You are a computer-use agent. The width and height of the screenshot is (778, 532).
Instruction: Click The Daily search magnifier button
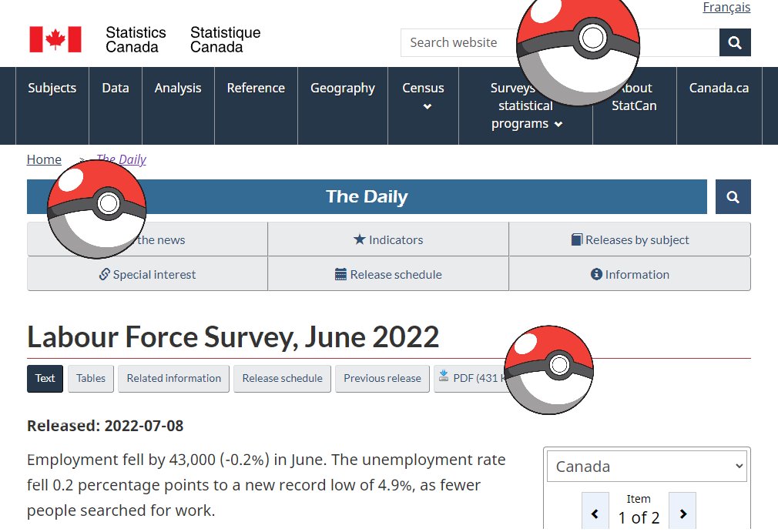point(733,197)
